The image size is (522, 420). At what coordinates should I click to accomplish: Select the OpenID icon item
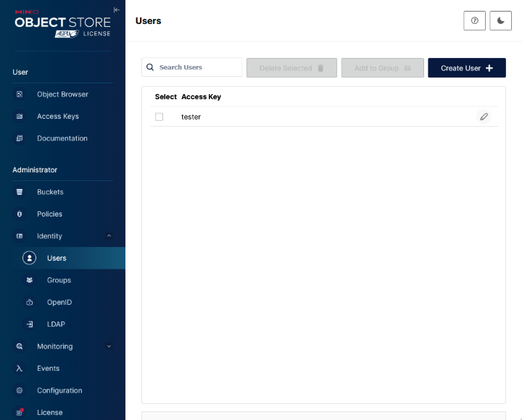click(29, 302)
